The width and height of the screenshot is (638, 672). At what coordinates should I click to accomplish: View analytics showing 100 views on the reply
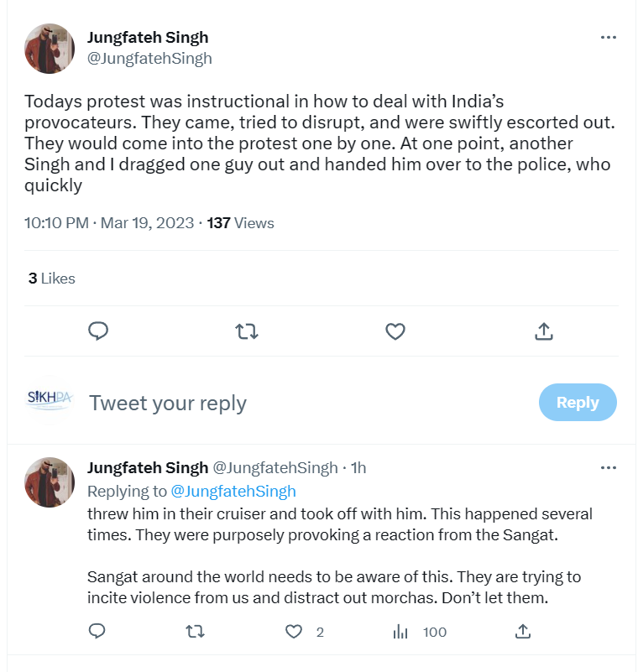coord(420,632)
